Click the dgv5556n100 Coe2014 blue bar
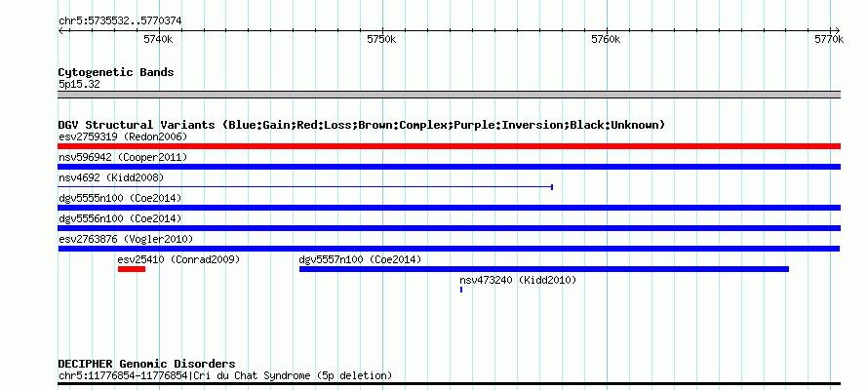 click(449, 228)
